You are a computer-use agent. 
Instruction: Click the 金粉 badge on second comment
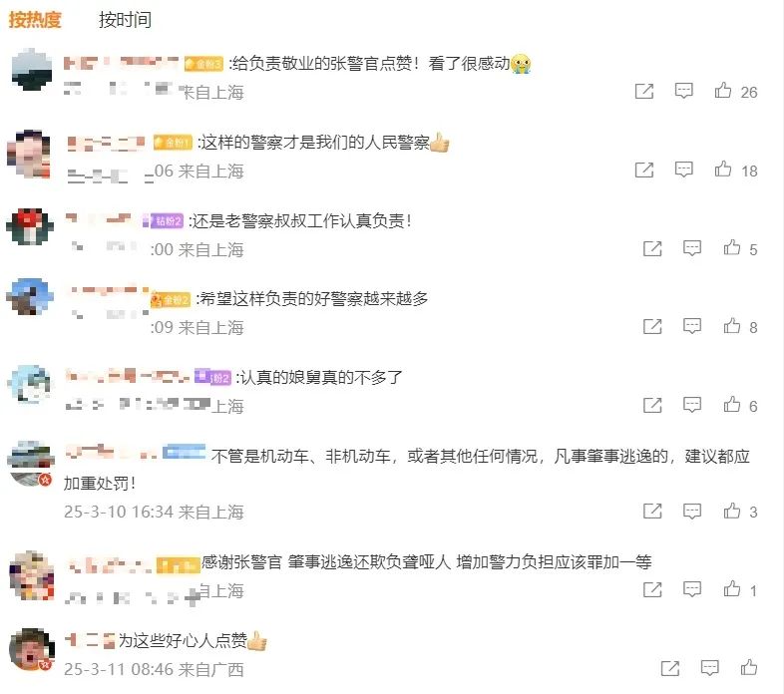tap(173, 143)
